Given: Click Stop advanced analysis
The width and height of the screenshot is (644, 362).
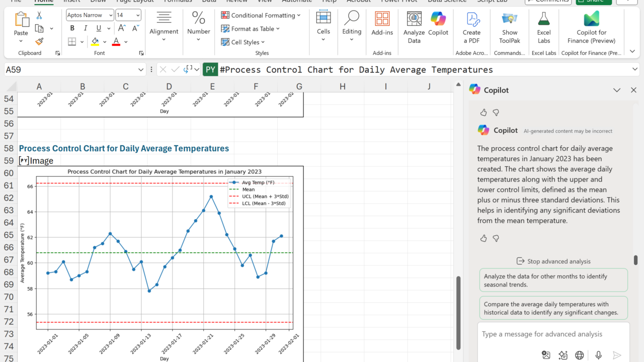Looking at the screenshot, I should pos(553,261).
